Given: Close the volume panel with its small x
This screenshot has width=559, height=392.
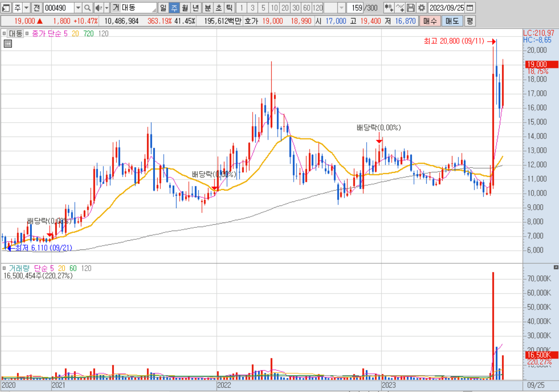Looking at the screenshot, I should 556,267.
